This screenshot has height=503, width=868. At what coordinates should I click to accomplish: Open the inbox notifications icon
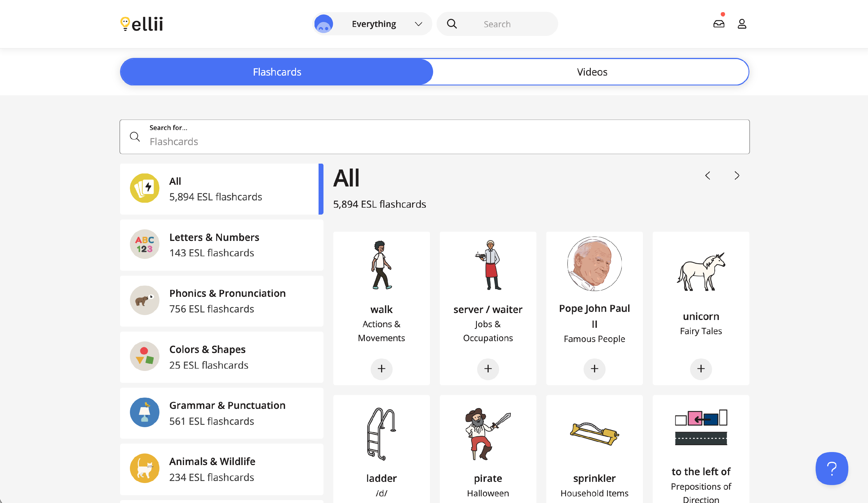point(718,24)
